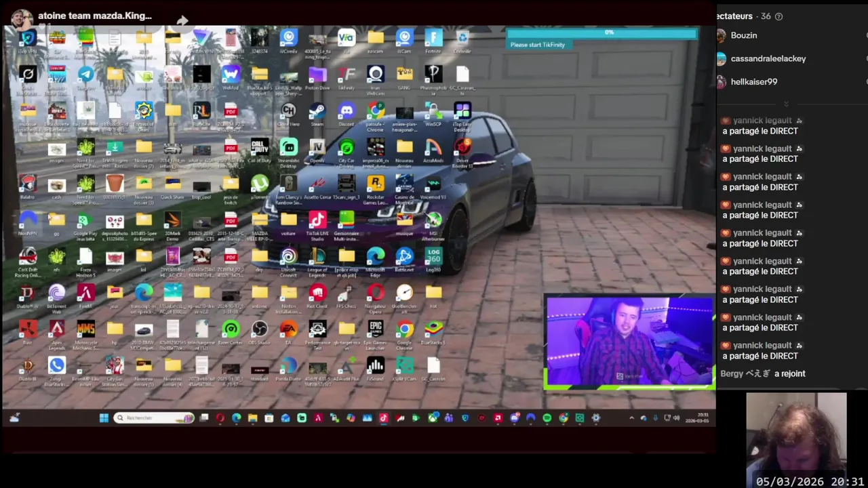
Task: Click the TikFinity goal progress bar
Action: 601,33
